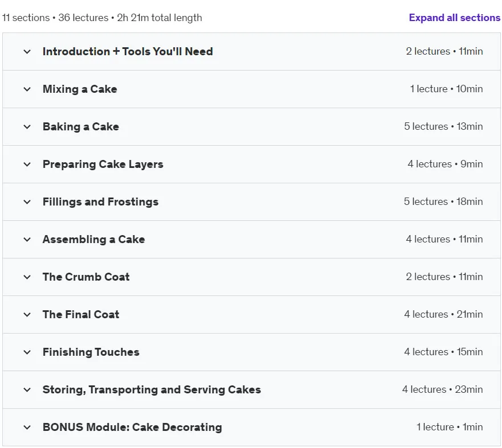Select The Final Coat section title
Screen dimensions: 502x448
pos(81,315)
